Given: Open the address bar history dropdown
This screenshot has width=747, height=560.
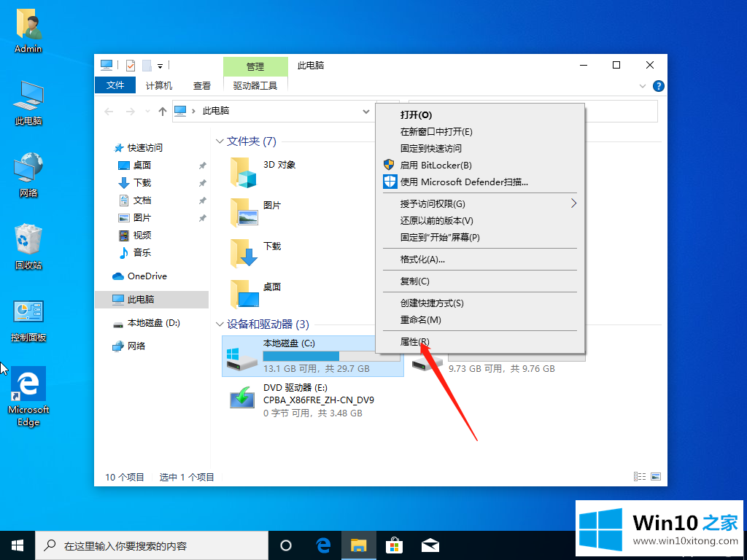Looking at the screenshot, I should 366,112.
